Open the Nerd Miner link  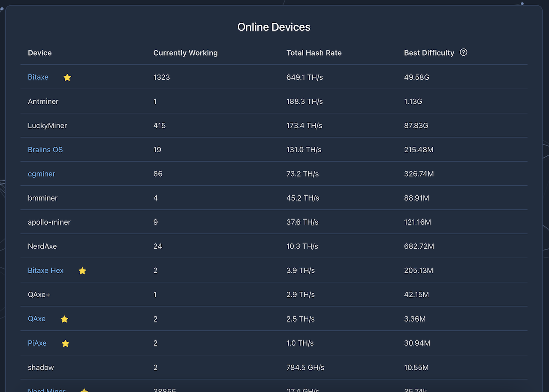point(47,390)
